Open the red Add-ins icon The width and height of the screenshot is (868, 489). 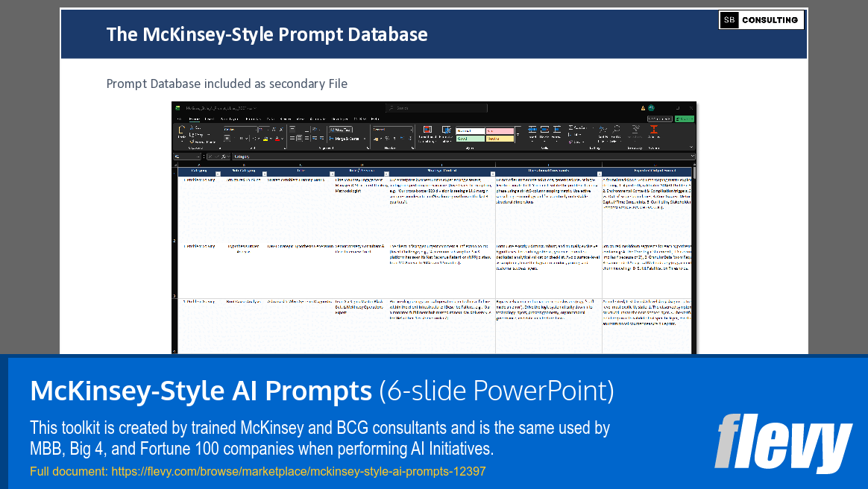coord(654,130)
